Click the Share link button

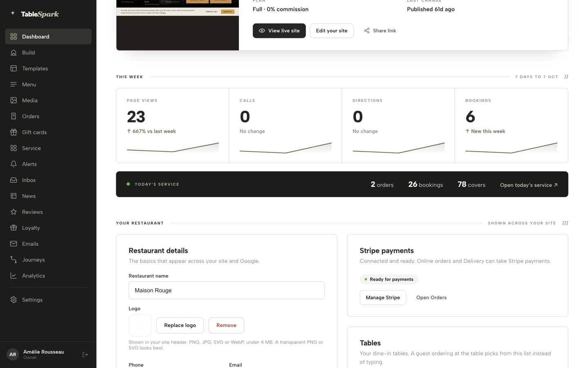(x=380, y=31)
